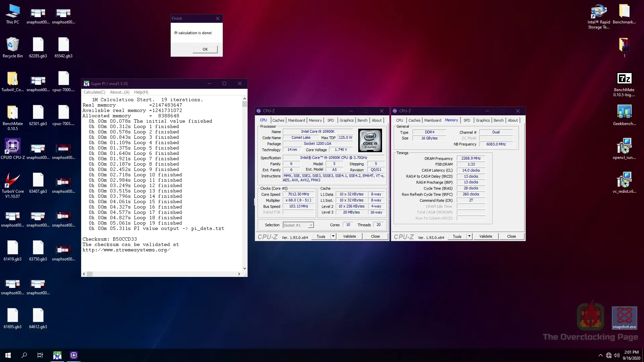Click Super PI scroll up arrow
The height and width of the screenshot is (362, 644).
[x=245, y=99]
